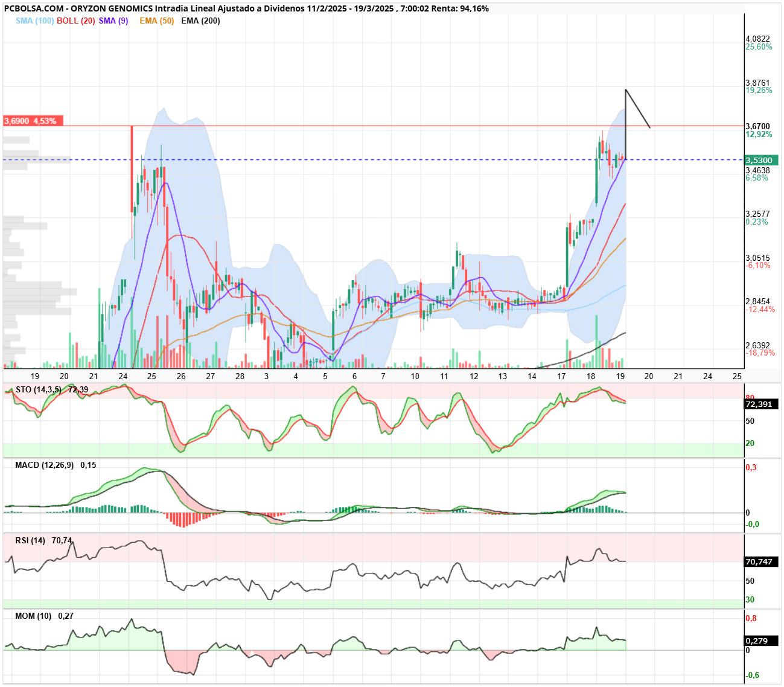Click date label 18 on time axis
The height and width of the screenshot is (687, 784).
click(591, 376)
